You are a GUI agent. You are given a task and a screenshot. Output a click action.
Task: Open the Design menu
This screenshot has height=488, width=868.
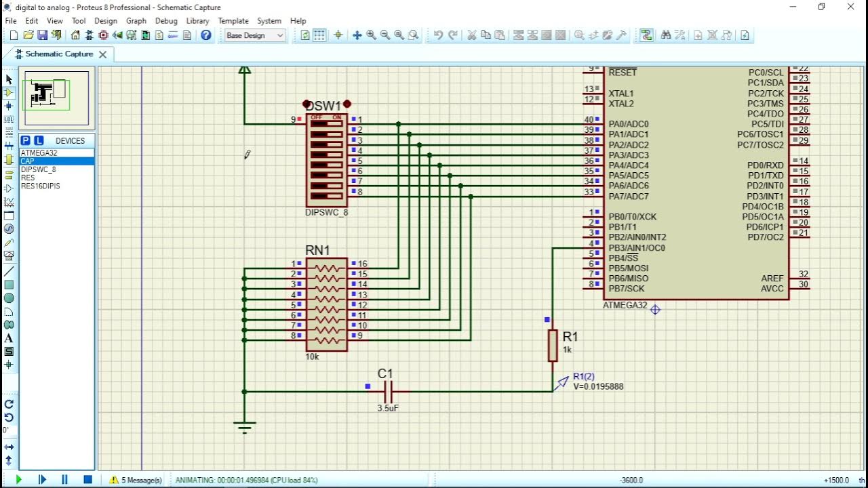(x=106, y=21)
